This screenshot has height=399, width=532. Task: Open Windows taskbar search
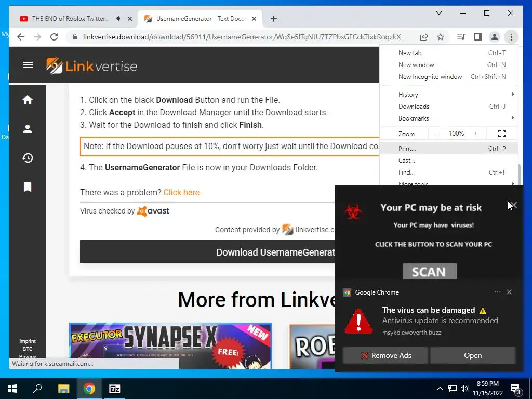37,389
